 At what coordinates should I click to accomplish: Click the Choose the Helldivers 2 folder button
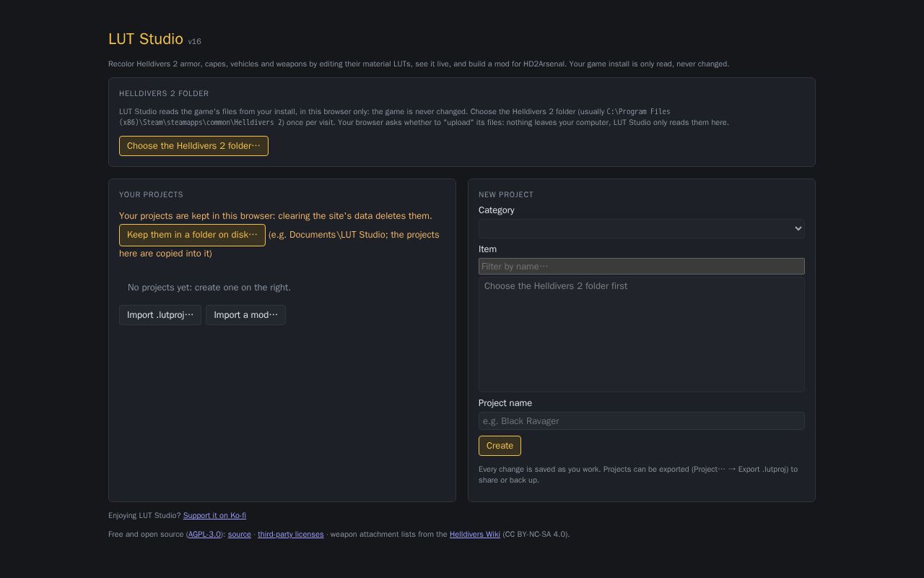click(x=193, y=146)
